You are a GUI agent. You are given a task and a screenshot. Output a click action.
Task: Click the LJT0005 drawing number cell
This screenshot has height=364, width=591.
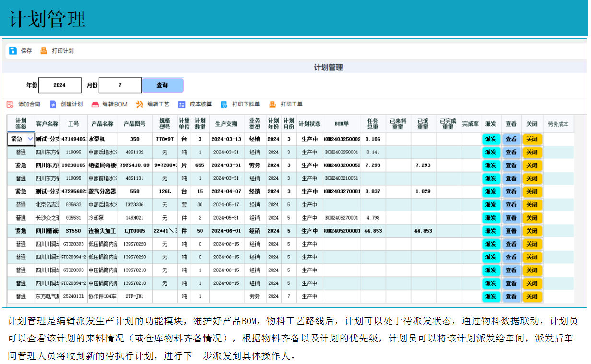coord(135,231)
